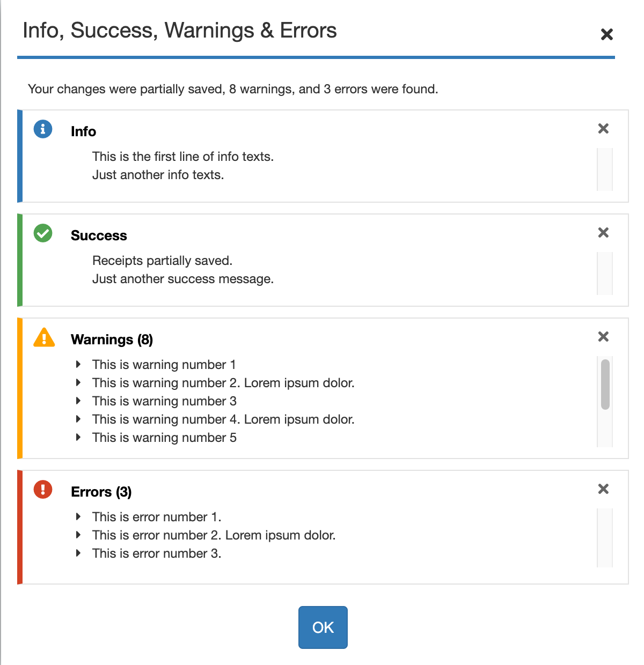
Task: Click the green Success checkmark icon
Action: point(43,233)
